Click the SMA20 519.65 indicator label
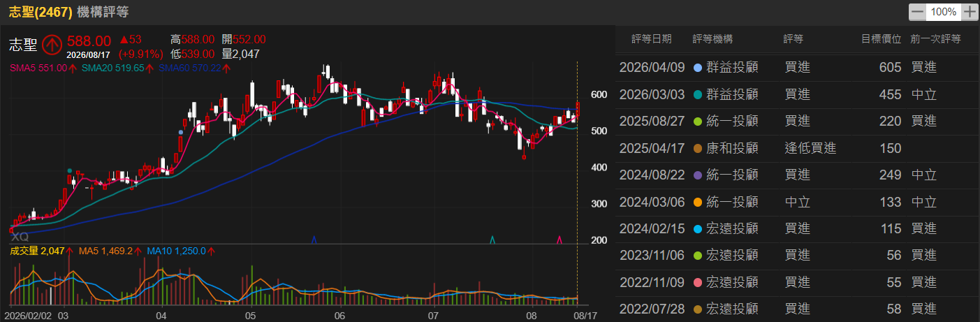The image size is (980, 322). pyautogui.click(x=112, y=68)
